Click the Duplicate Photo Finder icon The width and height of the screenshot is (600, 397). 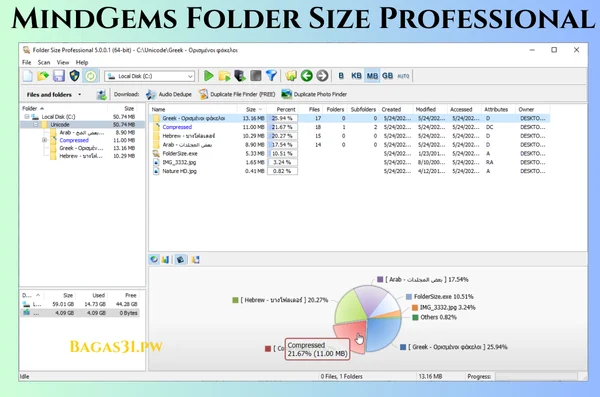coord(286,94)
